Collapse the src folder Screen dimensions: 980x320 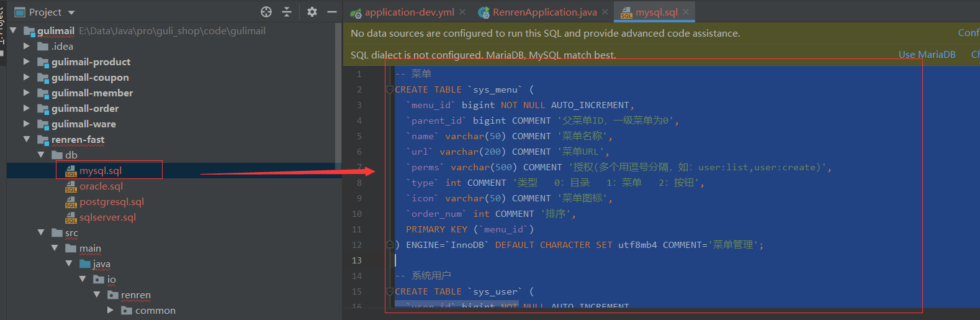(41, 232)
